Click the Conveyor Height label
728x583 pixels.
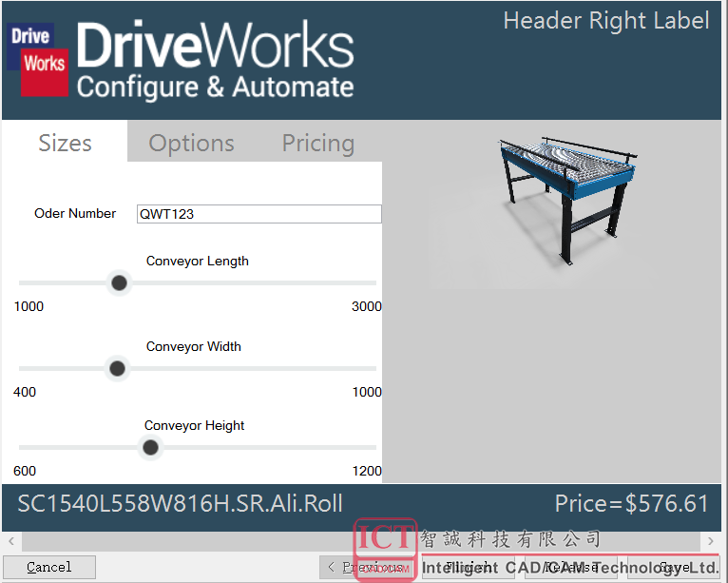tap(194, 425)
